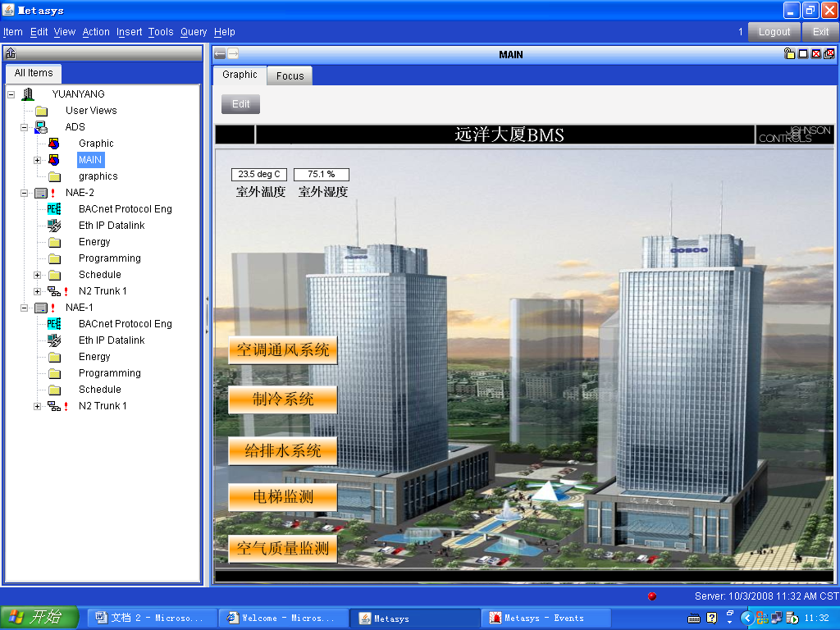Click the back arrow icon in MAIN panel
840x630 pixels.
pyautogui.click(x=220, y=54)
